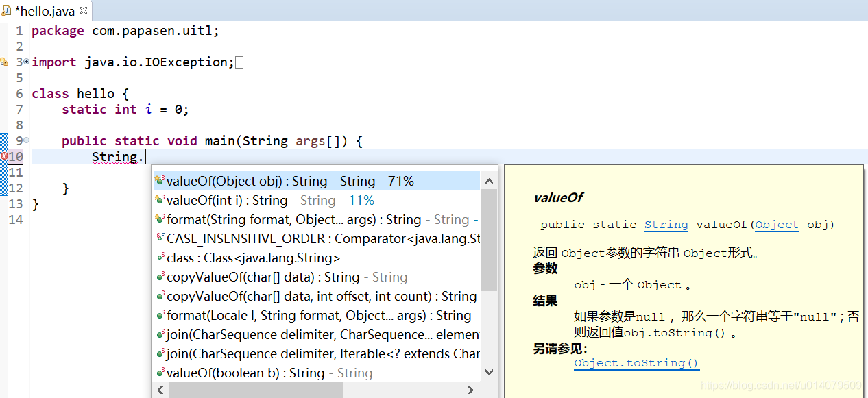Image resolution: width=868 pixels, height=398 pixels.
Task: Click the field icon beside CASE_INSENSITIVE_ORDER
Action: pos(160,238)
